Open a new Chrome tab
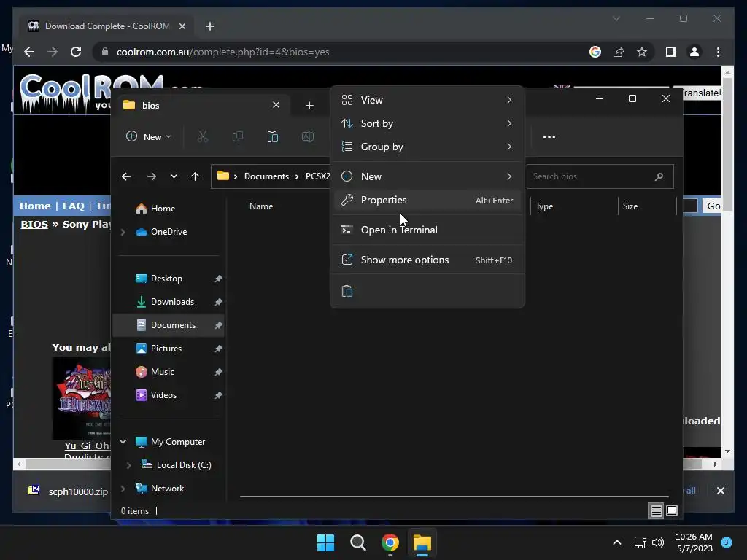The height and width of the screenshot is (560, 747). [210, 26]
